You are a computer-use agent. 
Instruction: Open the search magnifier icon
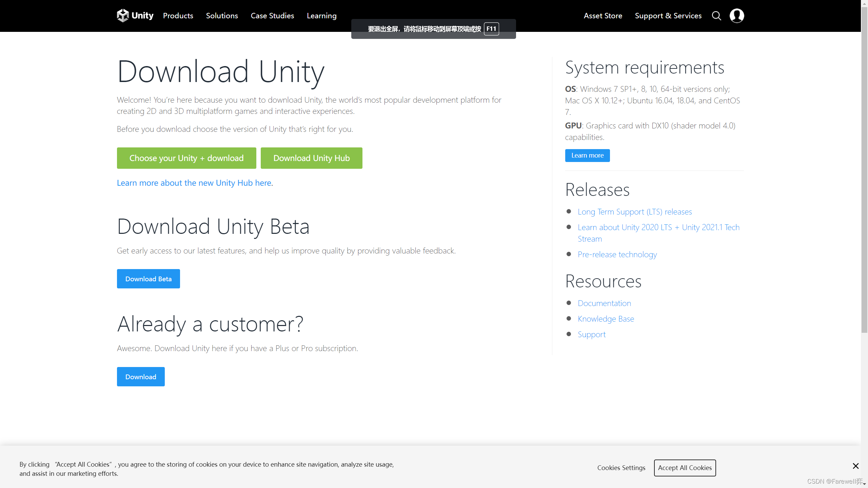click(x=716, y=16)
